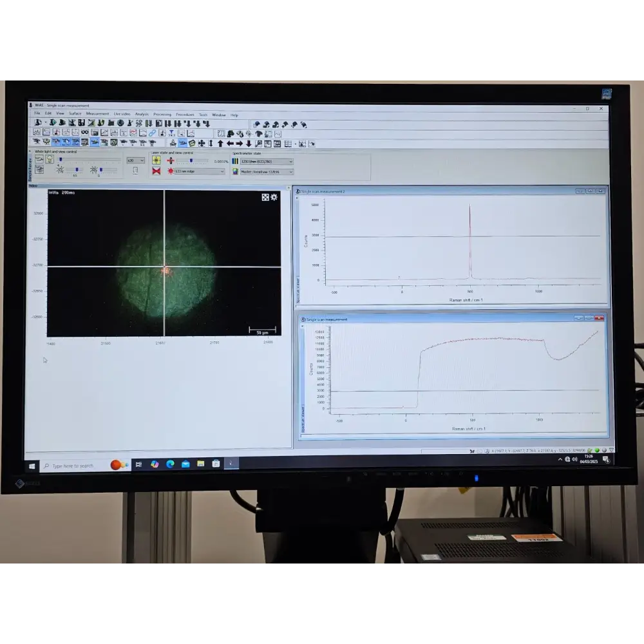Open the video view settings gear
This screenshot has height=644, width=644.
tap(274, 198)
